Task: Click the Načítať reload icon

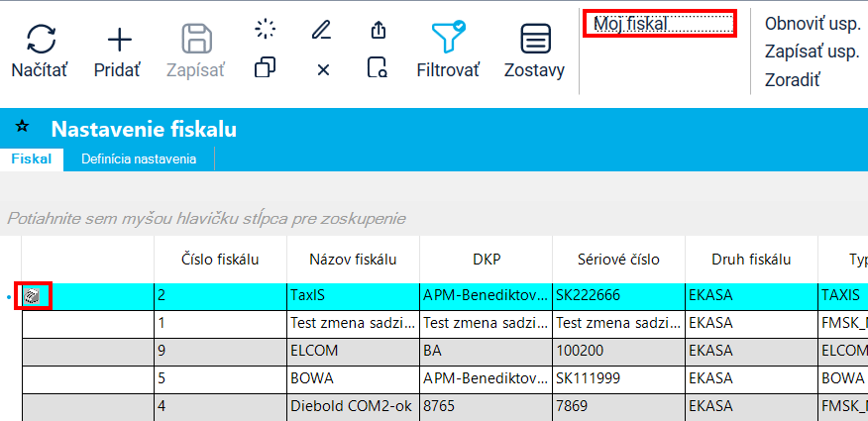Action: point(40,40)
